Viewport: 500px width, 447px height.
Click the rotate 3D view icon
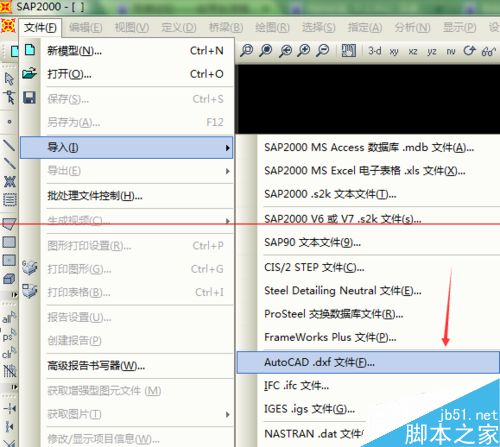[469, 51]
